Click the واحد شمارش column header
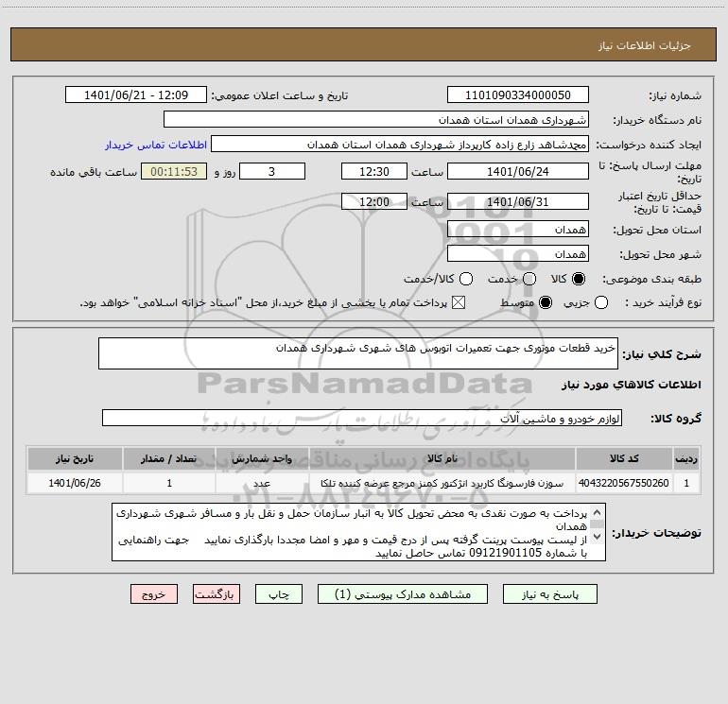Viewport: 728px width, 704px height. point(262,458)
